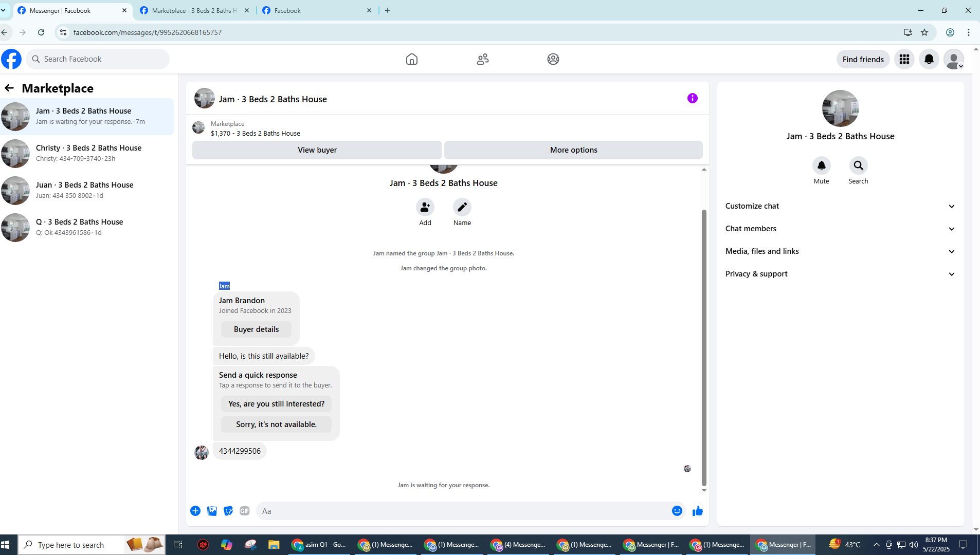980x555 pixels.
Task: Expand Chat members section
Action: click(840, 229)
